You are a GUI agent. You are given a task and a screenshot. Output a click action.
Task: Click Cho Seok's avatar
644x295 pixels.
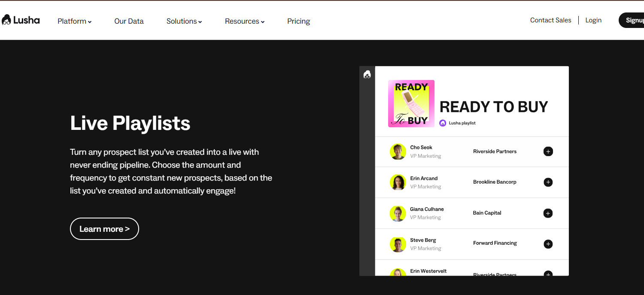click(398, 151)
